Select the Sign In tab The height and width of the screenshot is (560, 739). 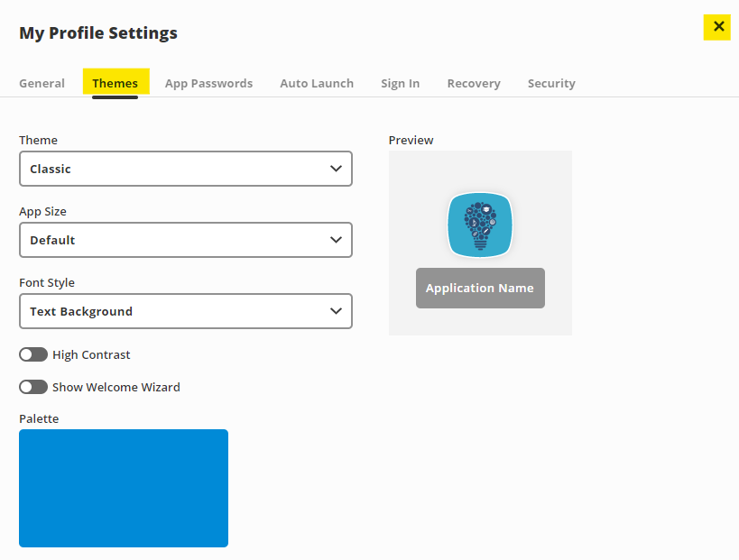400,83
